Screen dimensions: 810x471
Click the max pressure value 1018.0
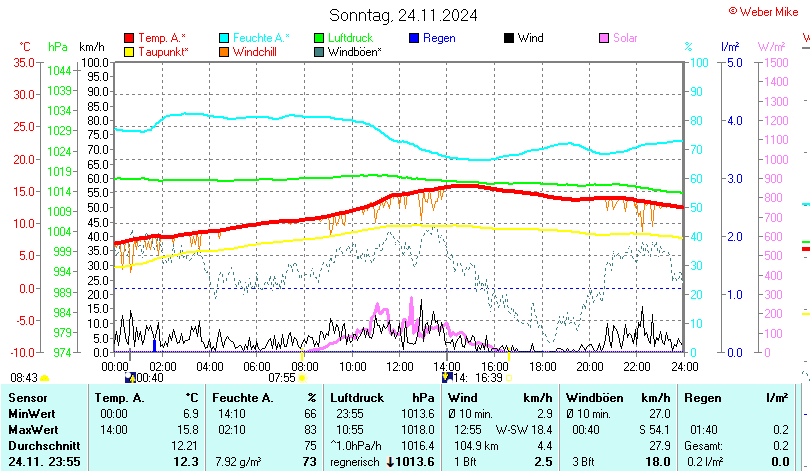[418, 430]
